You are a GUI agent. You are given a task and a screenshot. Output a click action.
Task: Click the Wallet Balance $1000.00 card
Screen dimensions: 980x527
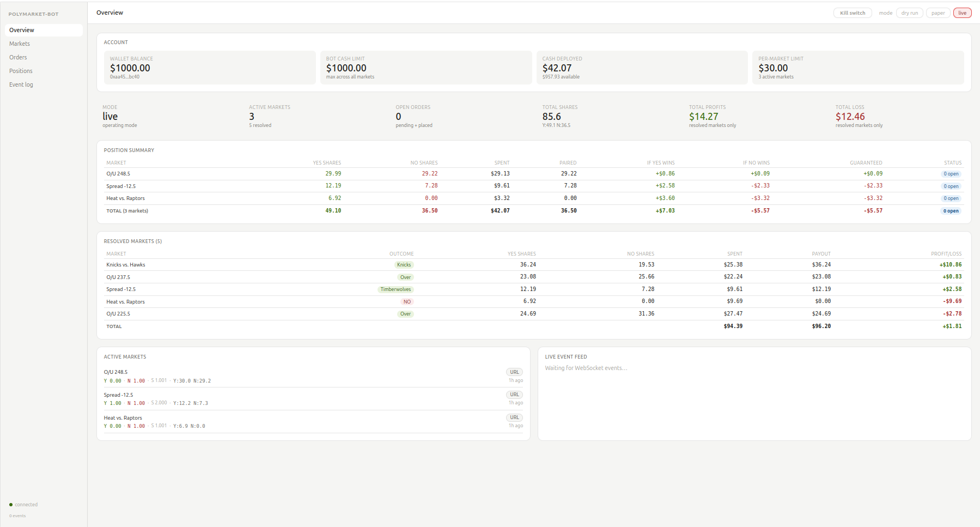click(x=210, y=68)
